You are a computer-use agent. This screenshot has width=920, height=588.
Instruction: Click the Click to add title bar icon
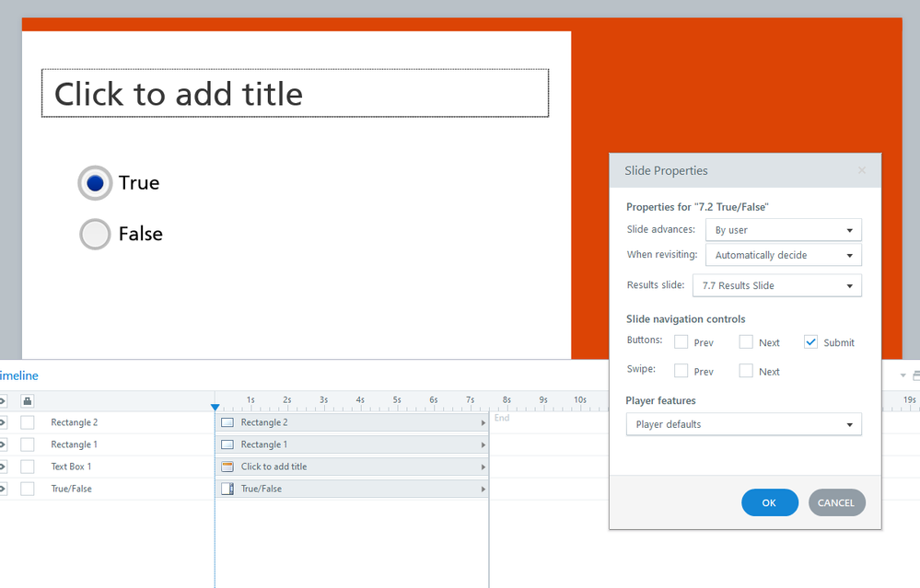coord(227,467)
